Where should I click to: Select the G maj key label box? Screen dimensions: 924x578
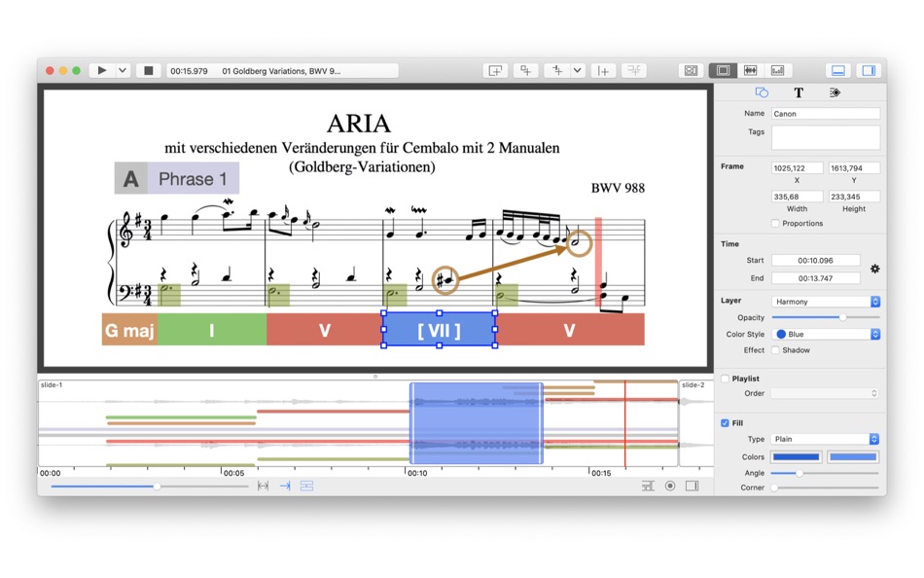pyautogui.click(x=129, y=330)
